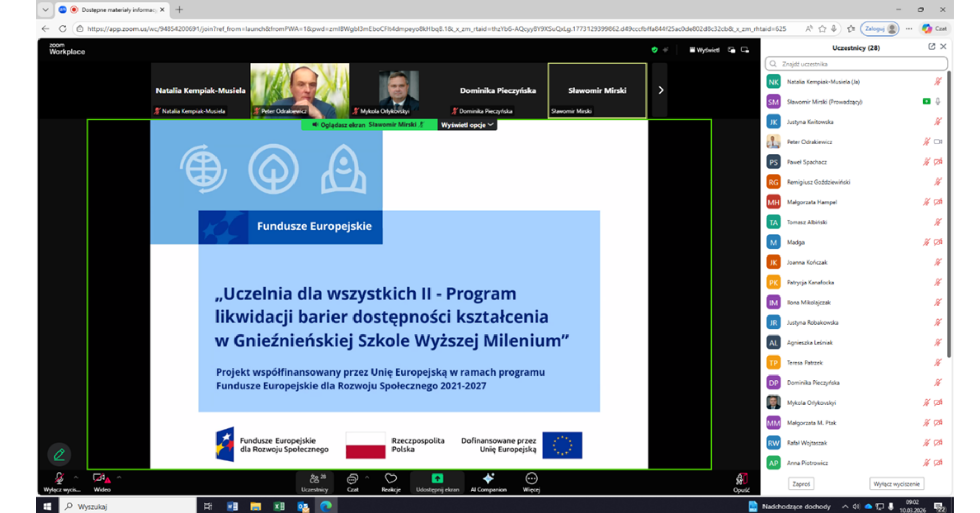The image size is (980, 513).
Task: Open the Reakcje reactions menu
Action: pyautogui.click(x=390, y=482)
